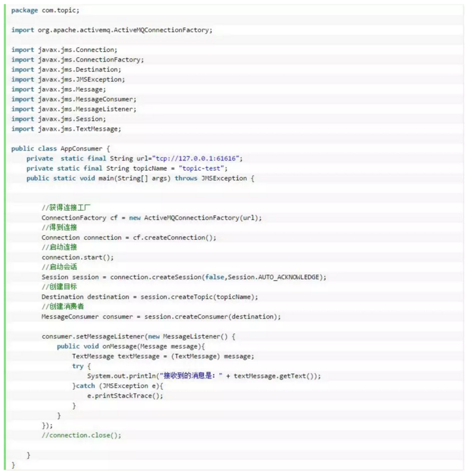Click 'import javax.jms.JMSException;' line
The image size is (465, 476).
click(x=68, y=80)
